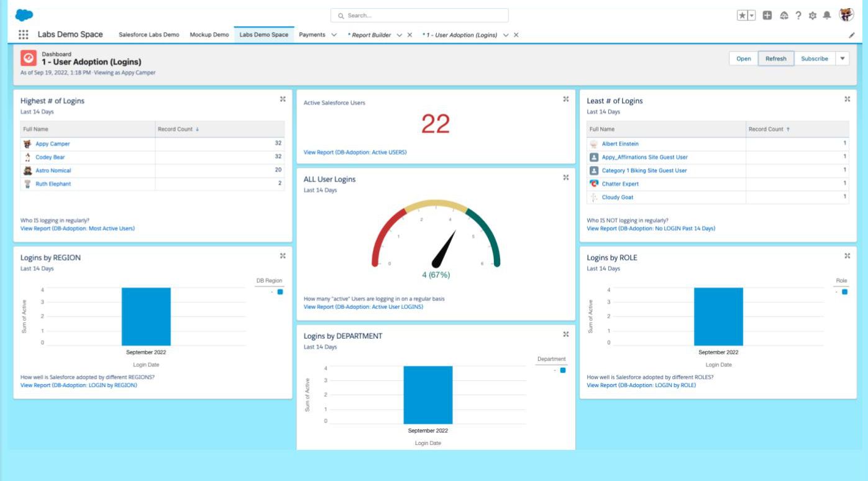Viewport: 868px width, 481px height.
Task: Click the Open button
Action: 744,58
